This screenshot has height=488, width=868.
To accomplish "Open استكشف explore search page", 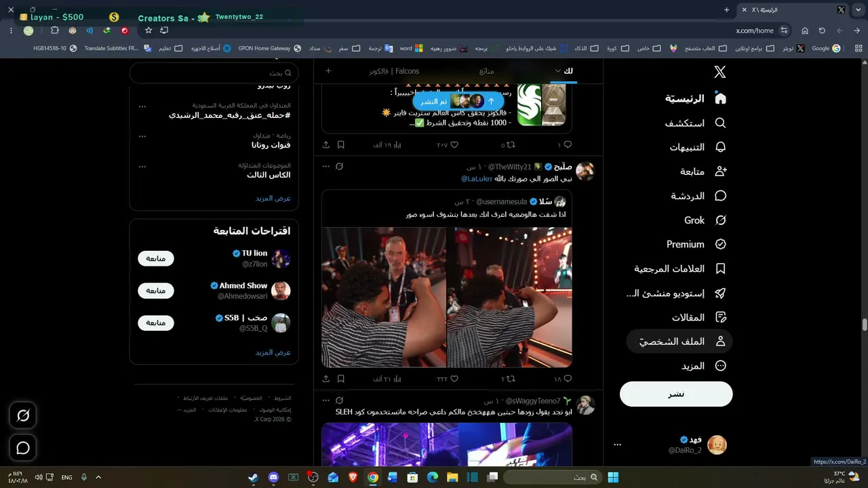I will coord(695,123).
